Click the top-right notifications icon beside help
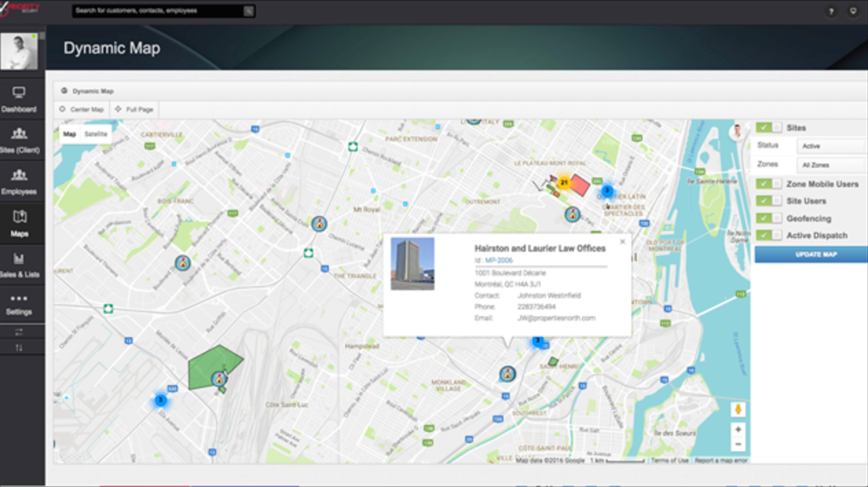868x487 pixels. [x=854, y=12]
